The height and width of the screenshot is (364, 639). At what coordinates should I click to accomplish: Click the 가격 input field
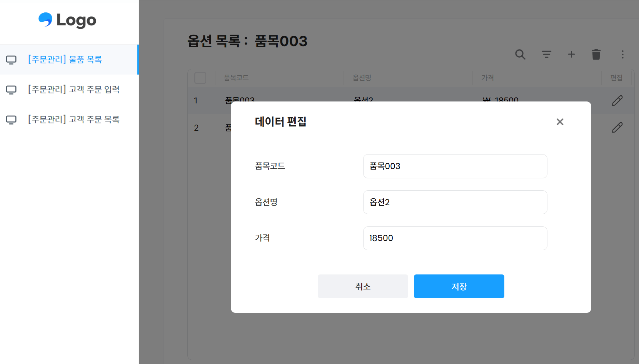455,238
